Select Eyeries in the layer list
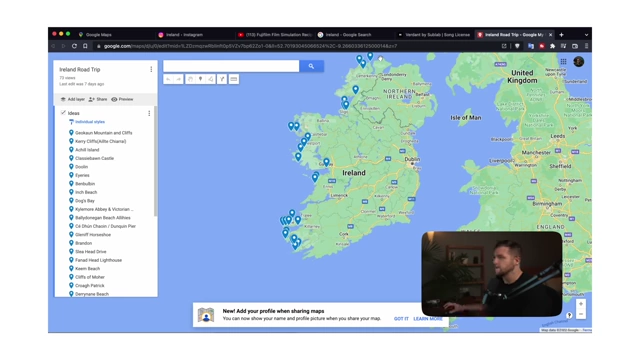 pyautogui.click(x=82, y=175)
